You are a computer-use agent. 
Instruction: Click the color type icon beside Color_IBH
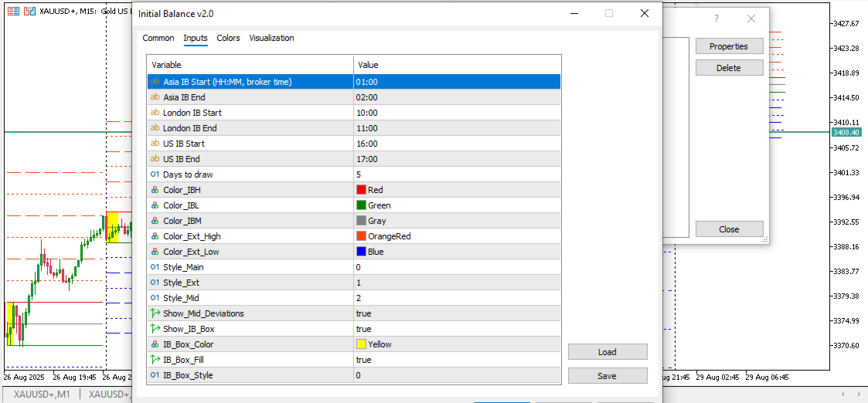[x=155, y=190]
